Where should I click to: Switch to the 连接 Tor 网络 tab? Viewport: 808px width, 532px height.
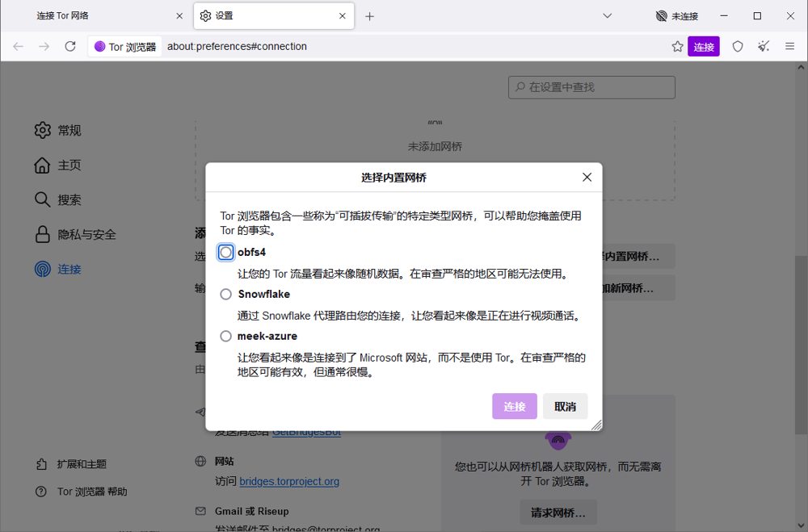(x=97, y=16)
